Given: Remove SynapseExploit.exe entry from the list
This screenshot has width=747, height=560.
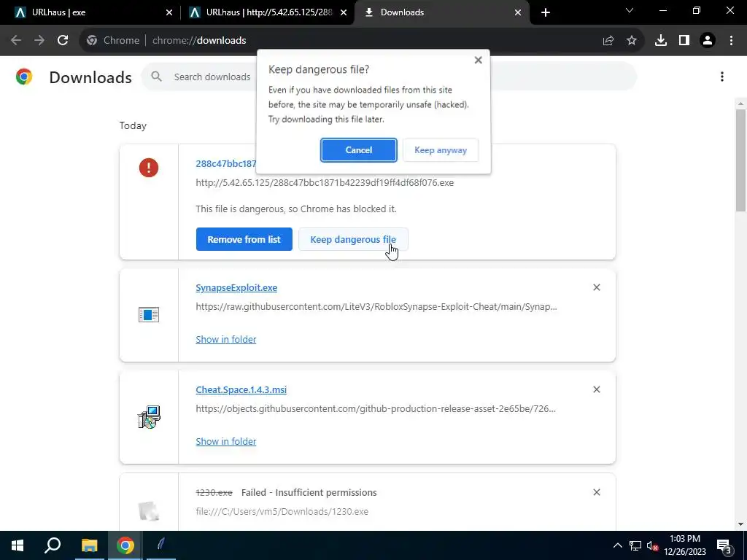Looking at the screenshot, I should [x=597, y=287].
